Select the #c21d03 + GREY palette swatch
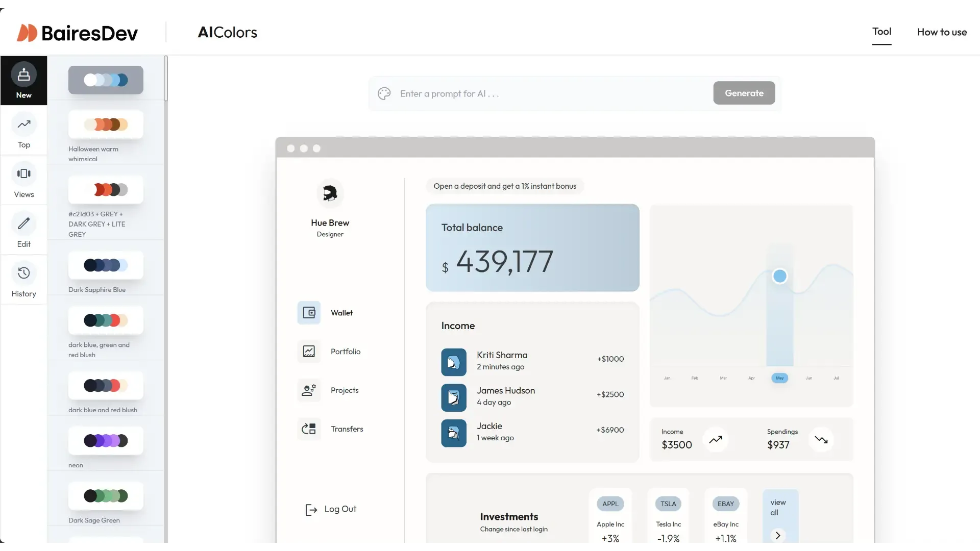Viewport: 980px width, 551px height. pyautogui.click(x=106, y=190)
